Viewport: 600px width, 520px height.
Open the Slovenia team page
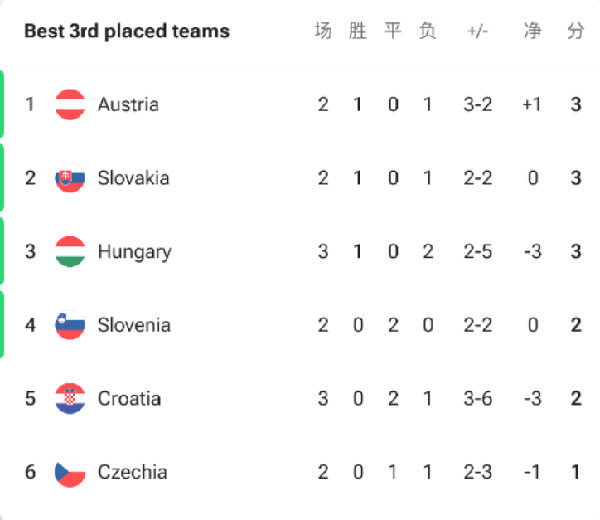pyautogui.click(x=134, y=325)
